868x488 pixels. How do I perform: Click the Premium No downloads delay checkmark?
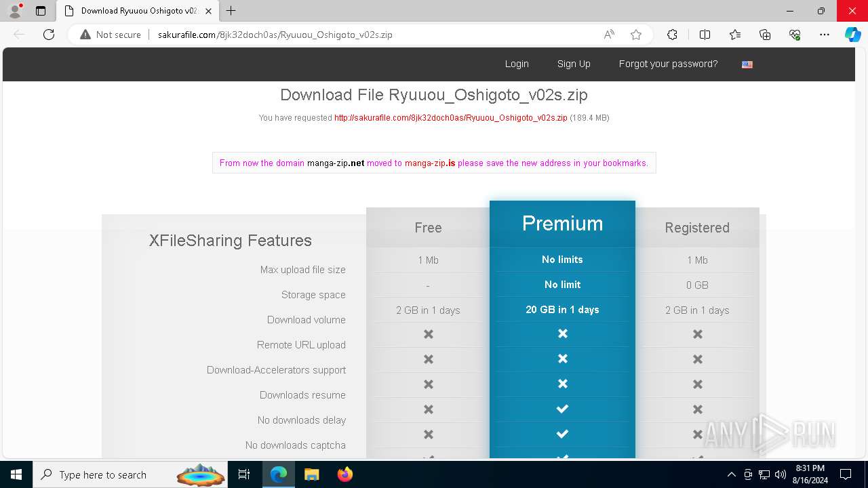coord(562,409)
